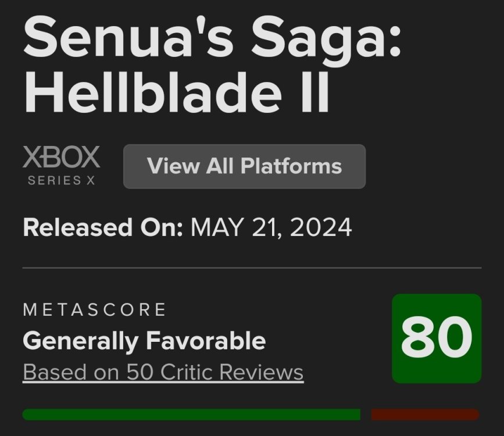Click the green 80 Metascore badge
This screenshot has width=504, height=436.
tap(437, 338)
